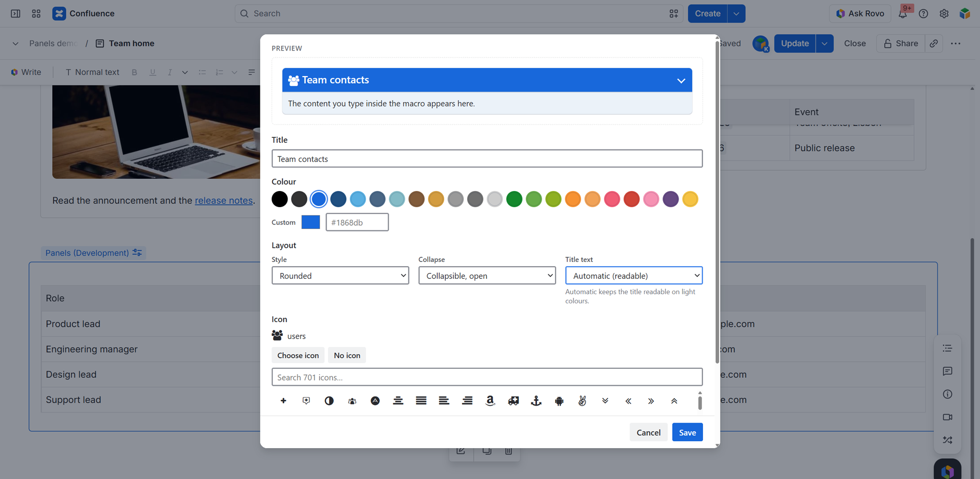Pick the adjust half-circle icon
The width and height of the screenshot is (980, 479).
(x=329, y=401)
